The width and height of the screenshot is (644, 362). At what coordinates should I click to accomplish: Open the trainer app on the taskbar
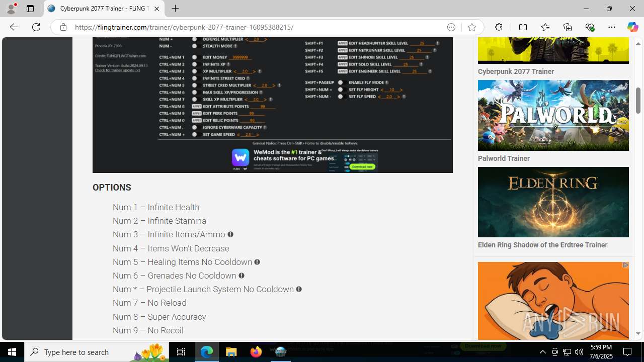(x=280, y=352)
